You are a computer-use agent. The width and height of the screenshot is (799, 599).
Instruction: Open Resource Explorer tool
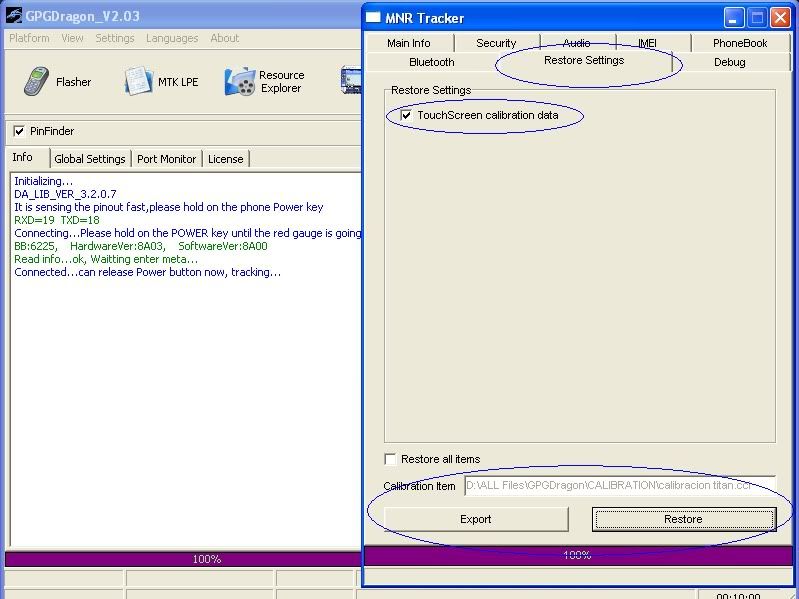[265, 81]
